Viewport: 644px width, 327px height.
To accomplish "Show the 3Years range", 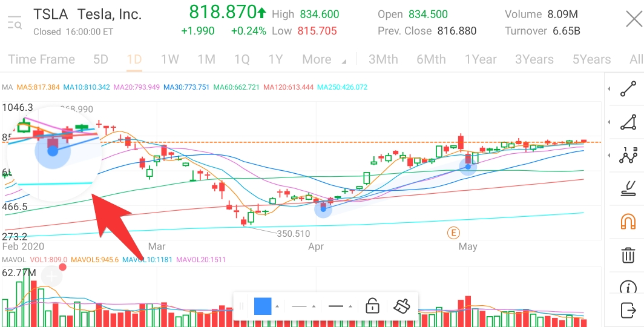I will pyautogui.click(x=534, y=59).
